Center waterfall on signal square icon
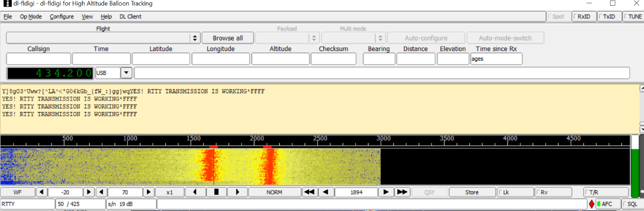Viewport: 644px width, 211px height. (217, 192)
